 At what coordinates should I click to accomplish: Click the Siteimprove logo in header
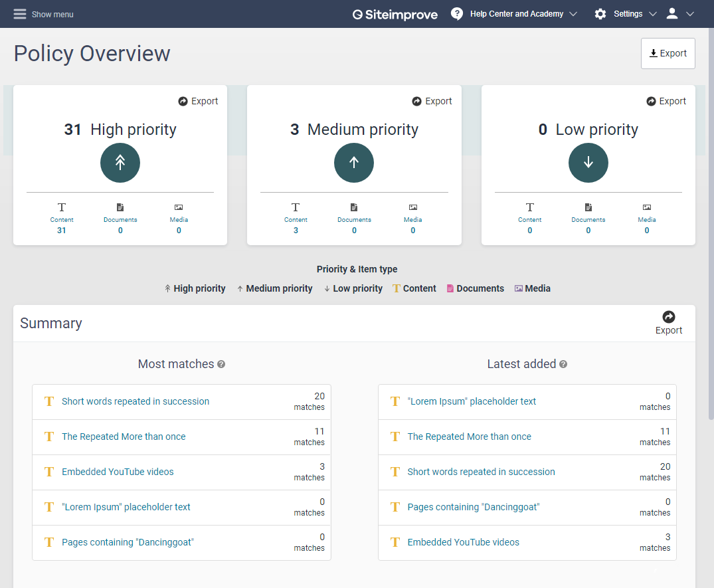point(395,14)
